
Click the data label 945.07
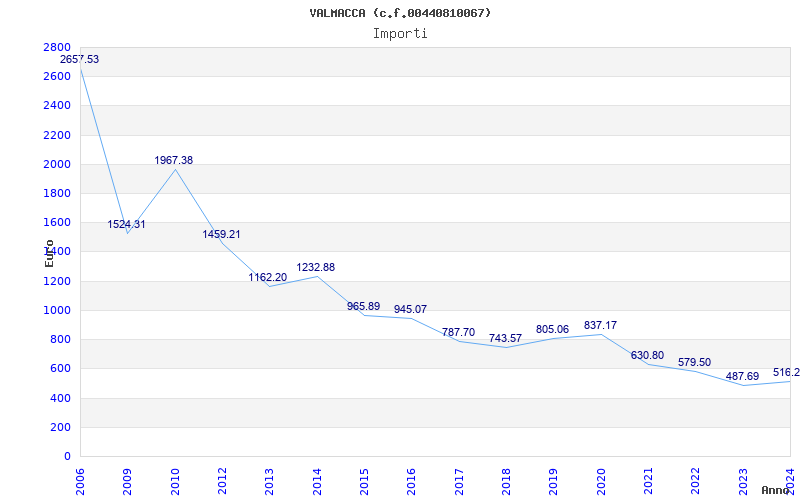click(410, 309)
